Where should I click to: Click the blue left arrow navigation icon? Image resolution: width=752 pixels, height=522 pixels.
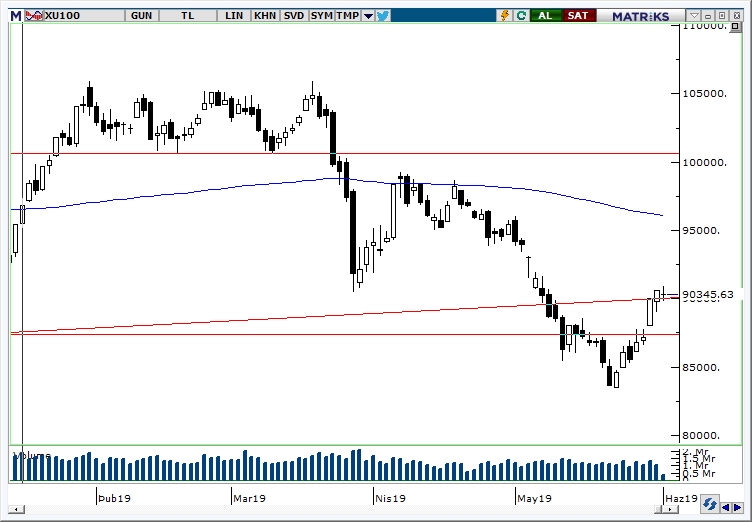tap(726, 507)
